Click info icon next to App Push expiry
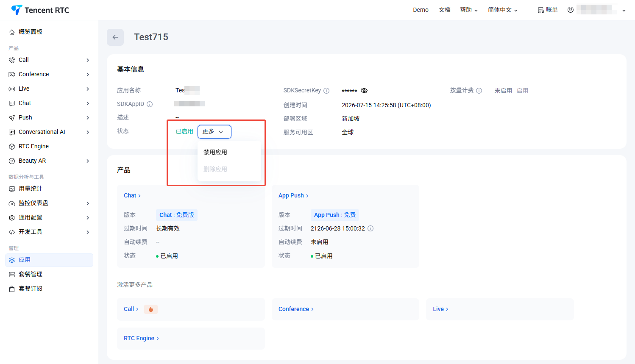Image resolution: width=635 pixels, height=364 pixels. (x=370, y=228)
